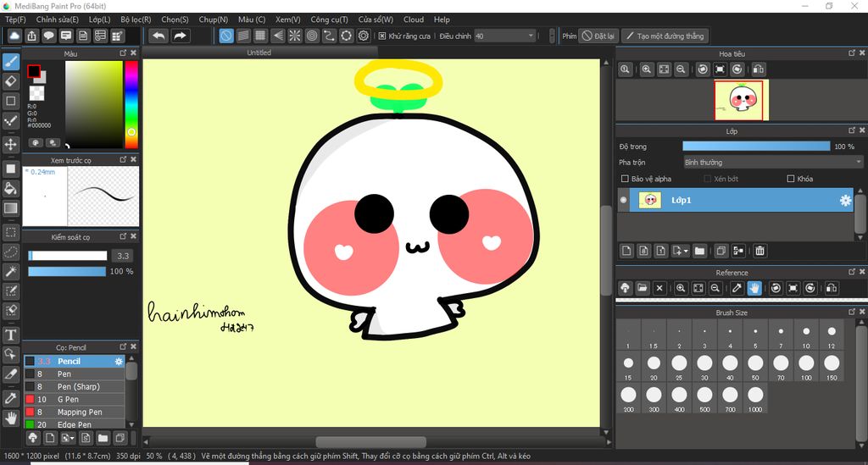Open the Chỉnh sửa(E) menu
Screen dimensions: 868x465
[57, 19]
